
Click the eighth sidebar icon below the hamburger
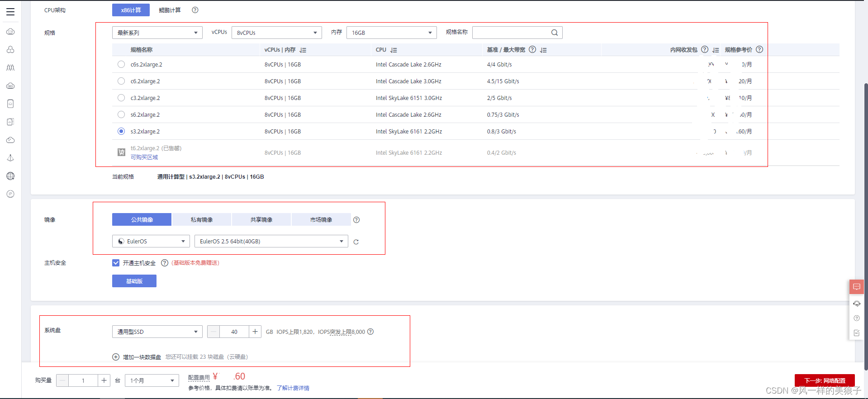coord(10,158)
